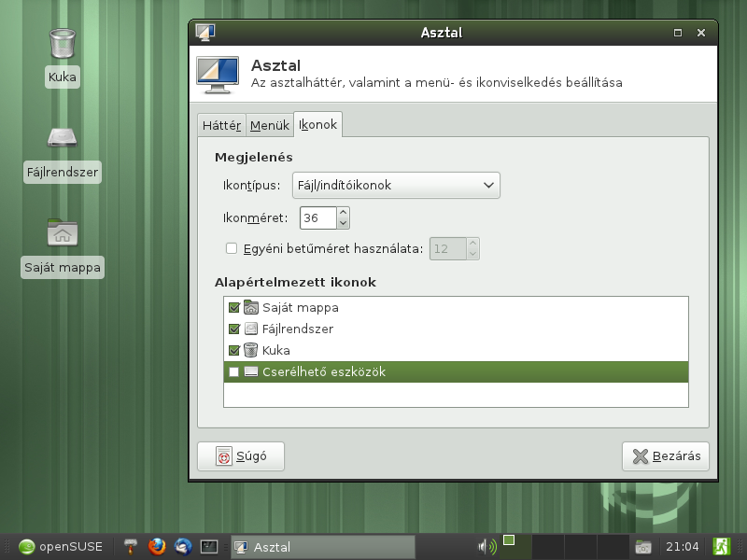This screenshot has width=747, height=560.
Task: Select the Saját mappa list row text
Action: click(301, 308)
